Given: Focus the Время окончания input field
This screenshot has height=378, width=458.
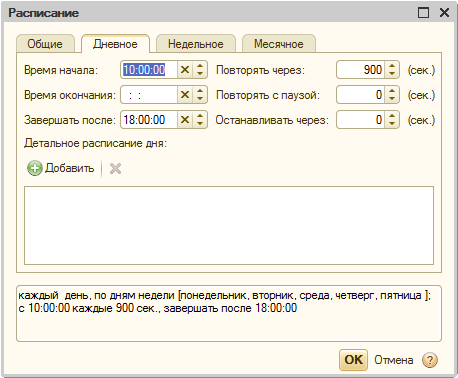Looking at the screenshot, I should tap(149, 95).
